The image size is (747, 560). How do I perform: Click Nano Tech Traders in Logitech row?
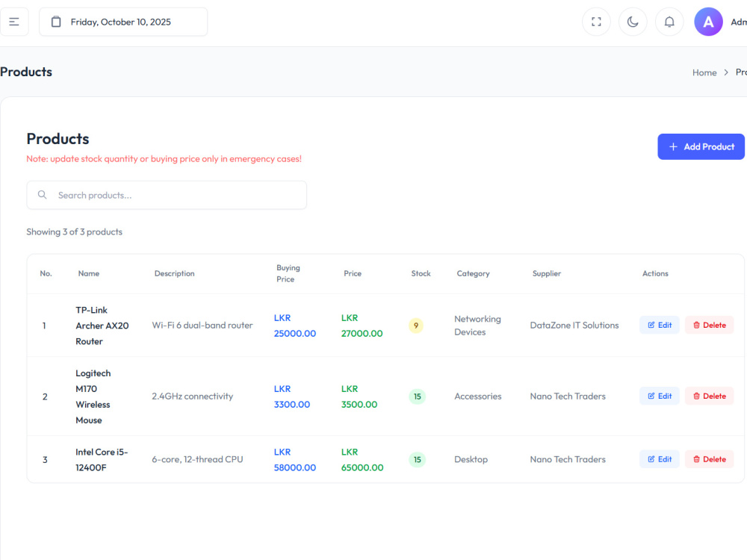tap(568, 396)
